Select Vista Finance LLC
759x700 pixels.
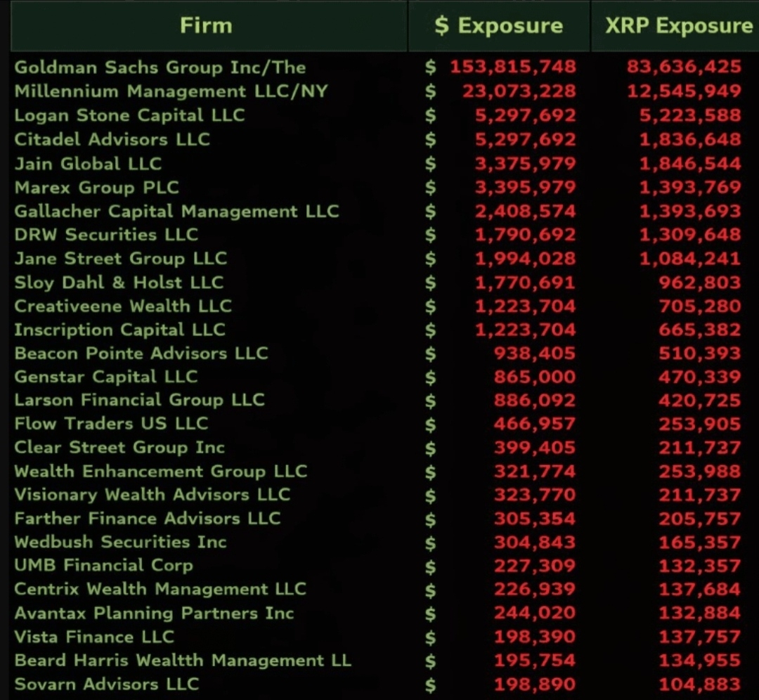[94, 637]
